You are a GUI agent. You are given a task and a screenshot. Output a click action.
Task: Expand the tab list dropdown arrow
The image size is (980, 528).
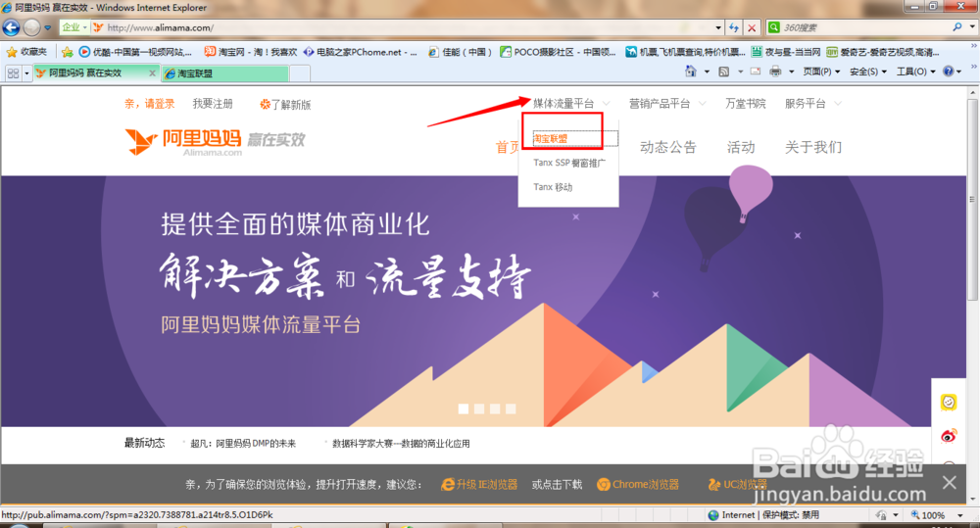point(26,73)
